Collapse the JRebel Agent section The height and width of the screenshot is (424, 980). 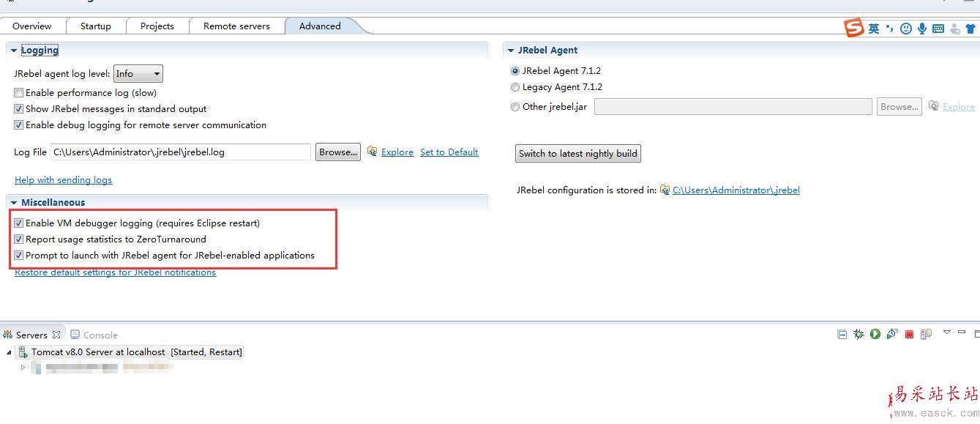[511, 51]
